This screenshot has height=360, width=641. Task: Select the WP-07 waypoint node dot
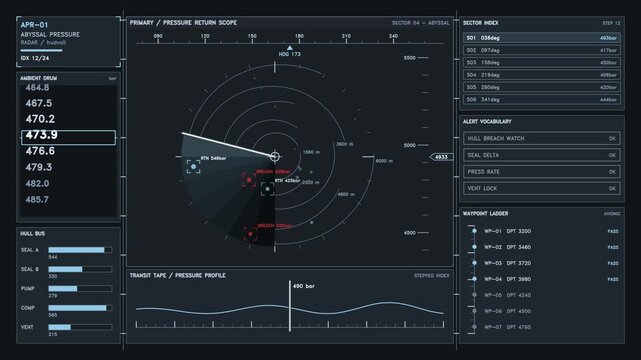tap(474, 327)
